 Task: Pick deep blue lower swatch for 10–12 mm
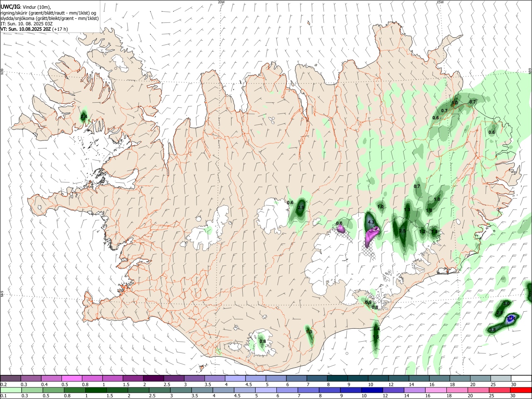pyautogui.click(x=372, y=390)
